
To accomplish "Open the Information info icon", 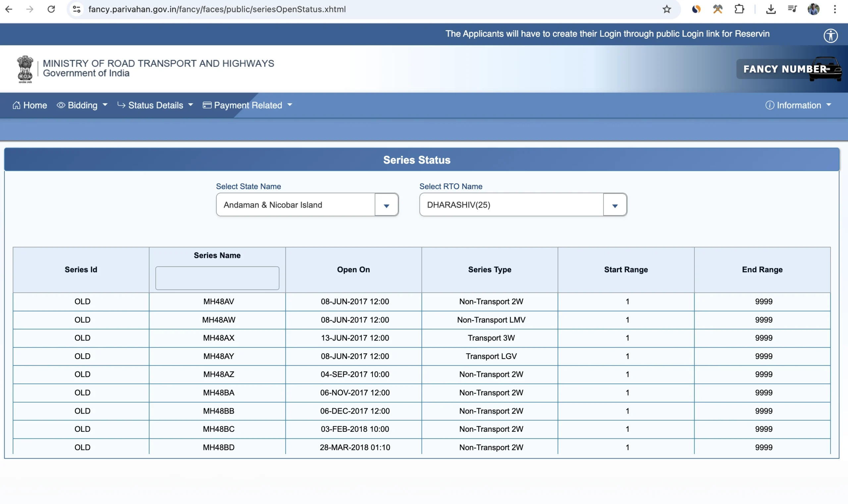I will (769, 105).
